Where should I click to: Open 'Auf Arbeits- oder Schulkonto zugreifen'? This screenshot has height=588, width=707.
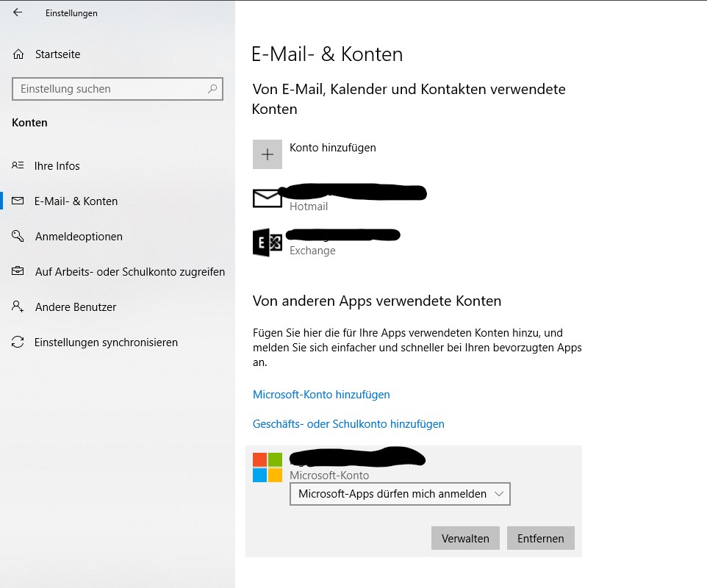[x=130, y=272]
